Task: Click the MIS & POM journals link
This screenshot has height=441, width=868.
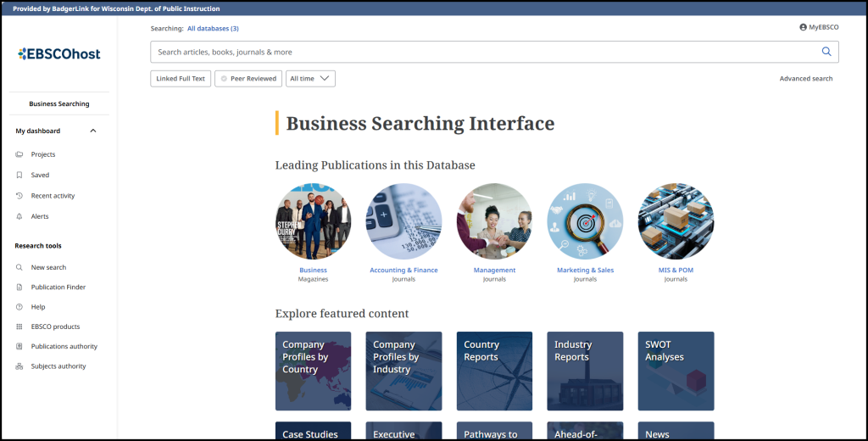Action: [676, 271]
